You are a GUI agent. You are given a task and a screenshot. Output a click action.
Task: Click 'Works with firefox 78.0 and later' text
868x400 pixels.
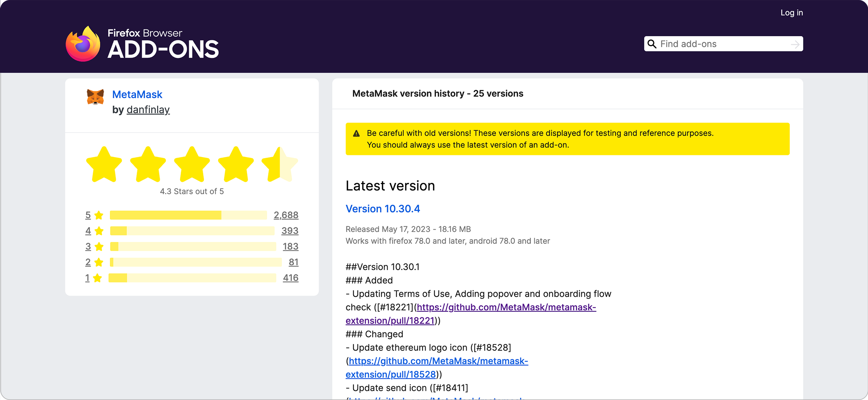click(x=448, y=241)
